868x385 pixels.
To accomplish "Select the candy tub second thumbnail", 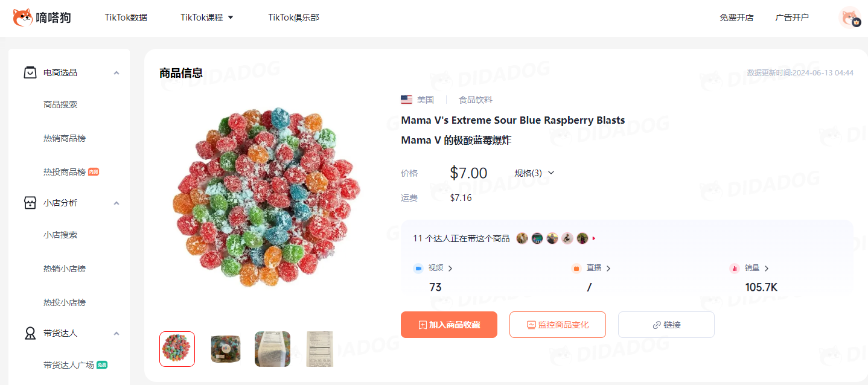I will pyautogui.click(x=225, y=349).
